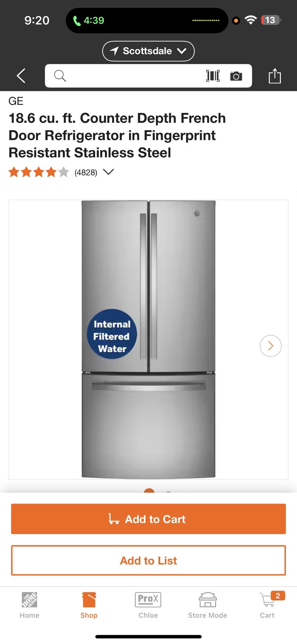Tap the share icon
The height and width of the screenshot is (644, 297).
click(x=275, y=75)
